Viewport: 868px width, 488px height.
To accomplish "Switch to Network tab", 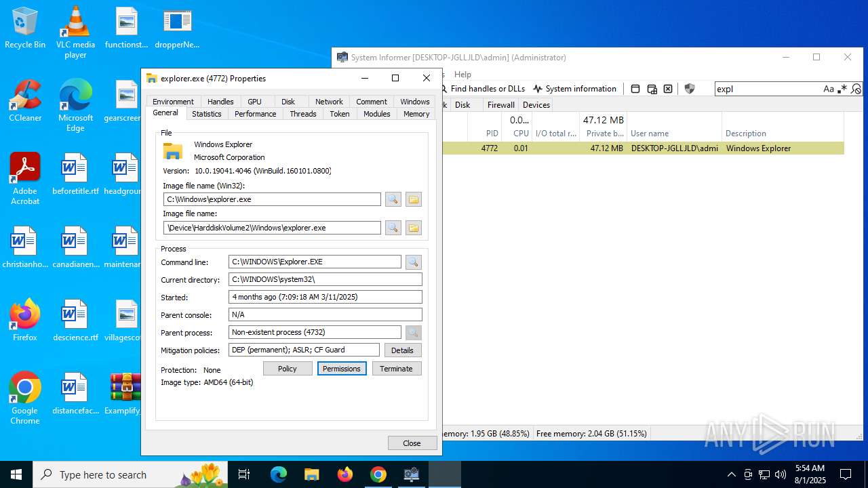I will [x=329, y=102].
